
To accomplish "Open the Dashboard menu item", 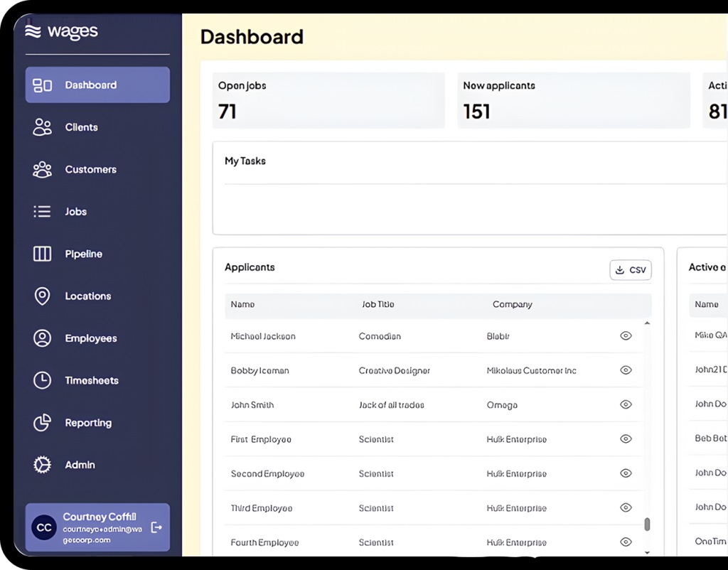I will [97, 85].
